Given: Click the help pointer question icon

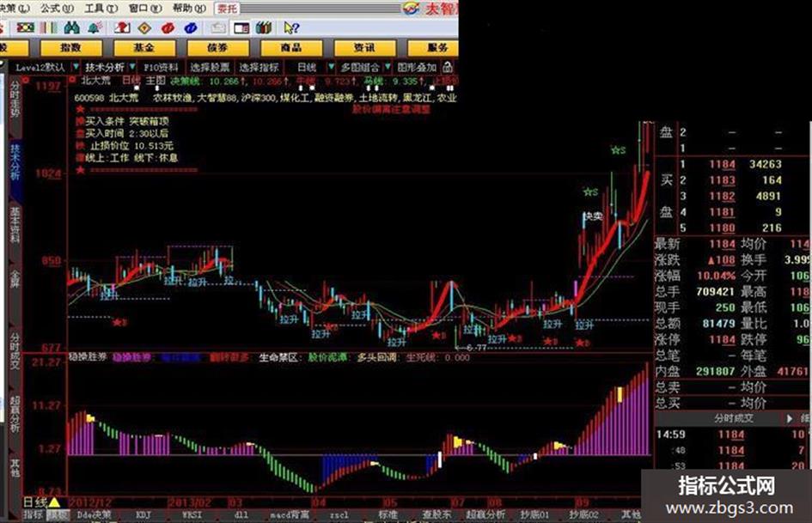Looking at the screenshot, I should pos(291,27).
